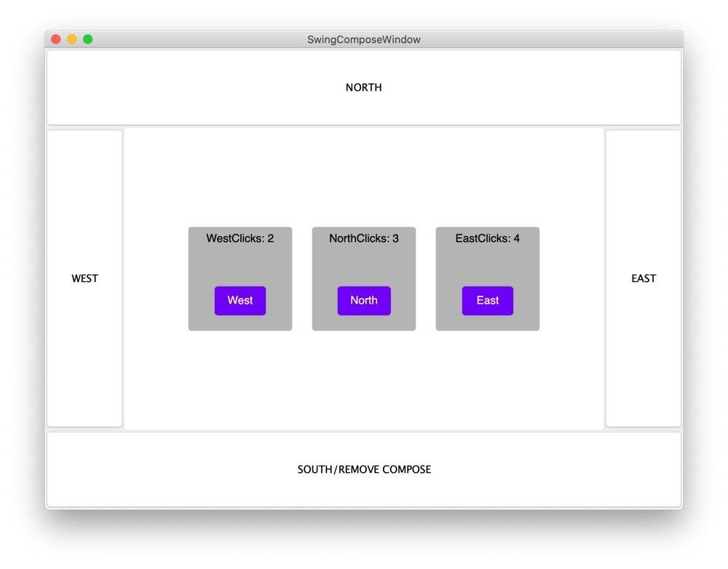Viewport: 728px width, 569px height.
Task: Click the NorthClicks: 3 counter label
Action: [x=364, y=238]
